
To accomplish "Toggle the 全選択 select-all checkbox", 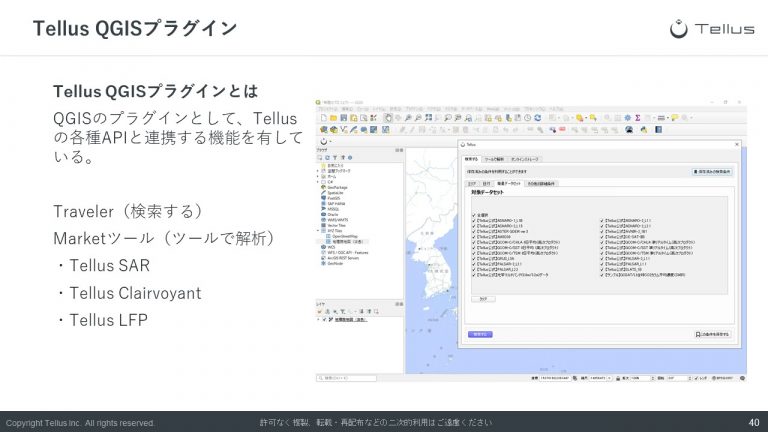I will (474, 215).
